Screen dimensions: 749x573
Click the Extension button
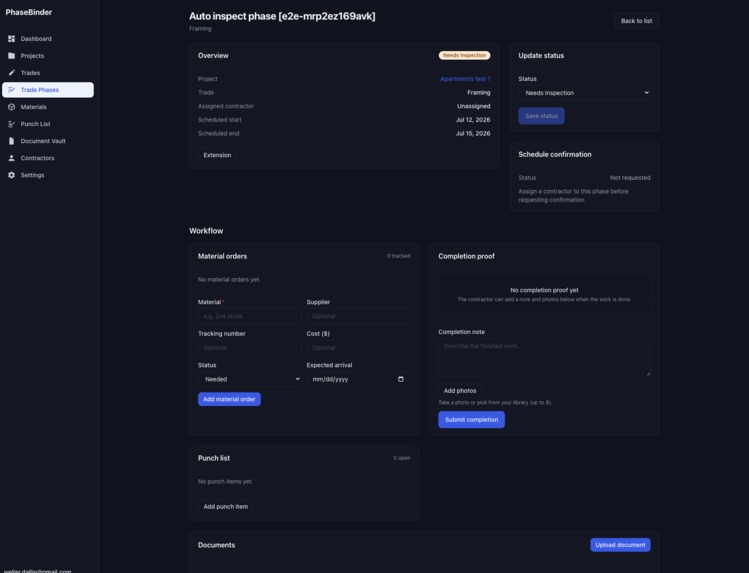pos(217,155)
